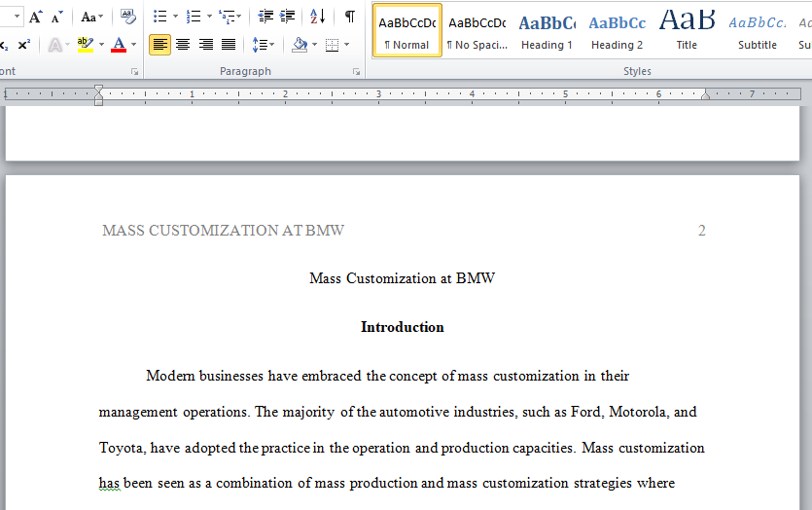The height and width of the screenshot is (510, 812).
Task: Click the word 'Motorola' in the paragraph
Action: click(x=638, y=412)
